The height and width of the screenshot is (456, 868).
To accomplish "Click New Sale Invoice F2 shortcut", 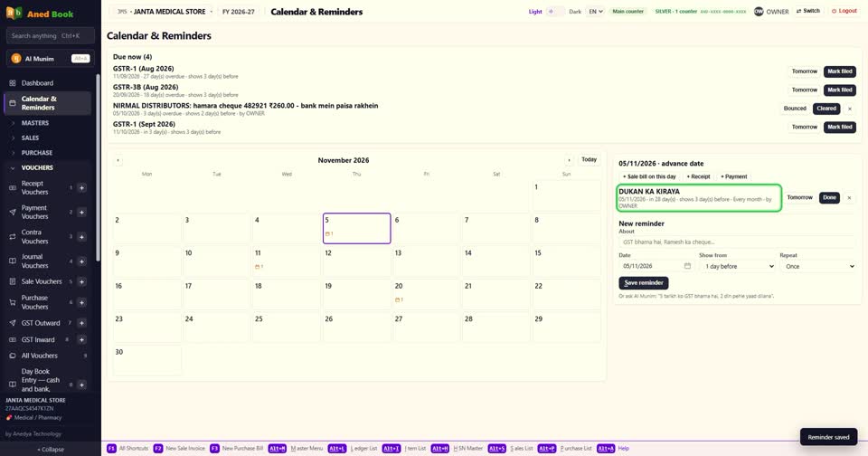I will point(179,449).
